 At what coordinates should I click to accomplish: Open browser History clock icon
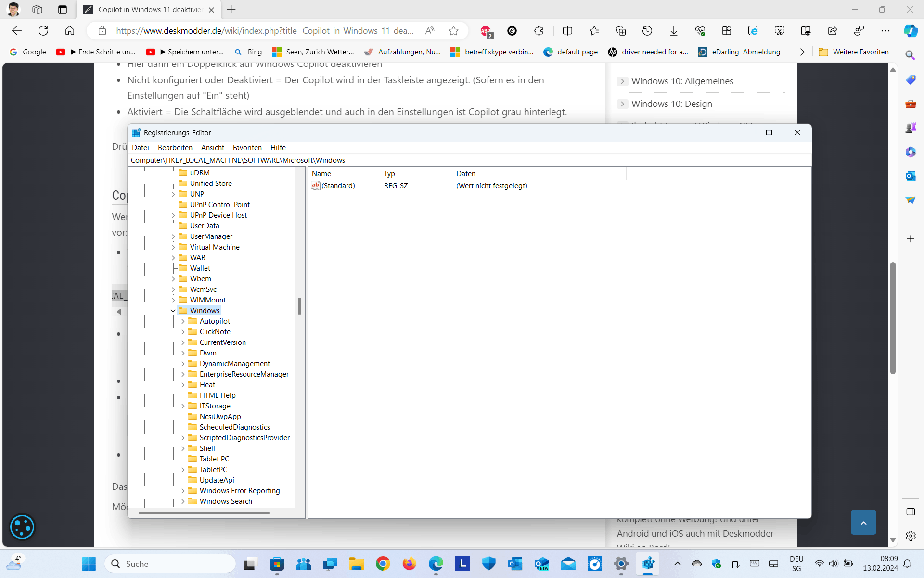tap(647, 31)
